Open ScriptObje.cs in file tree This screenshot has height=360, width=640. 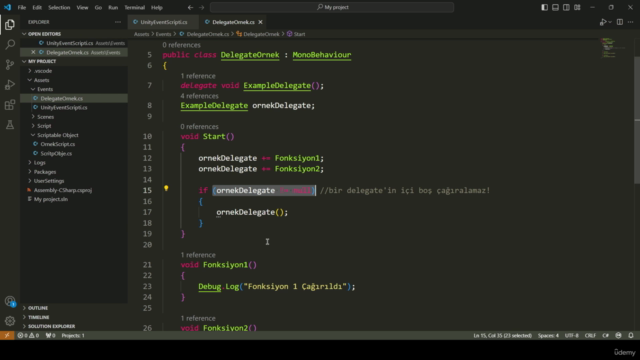56,153
